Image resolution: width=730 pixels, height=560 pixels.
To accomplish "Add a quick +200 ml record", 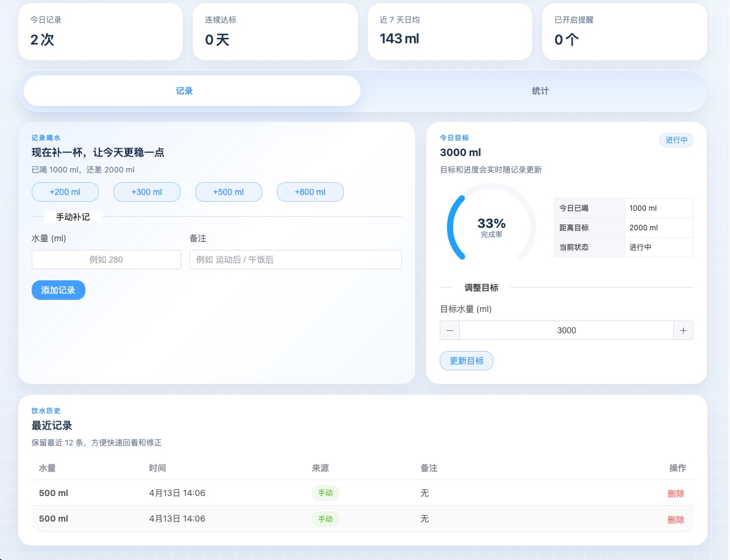I will click(x=65, y=192).
